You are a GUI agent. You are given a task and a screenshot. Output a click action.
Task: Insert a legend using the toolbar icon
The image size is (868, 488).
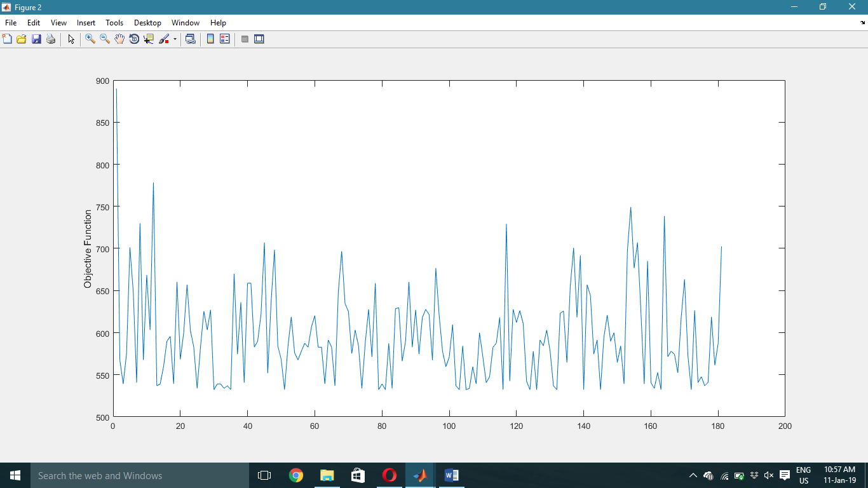pyautogui.click(x=225, y=39)
